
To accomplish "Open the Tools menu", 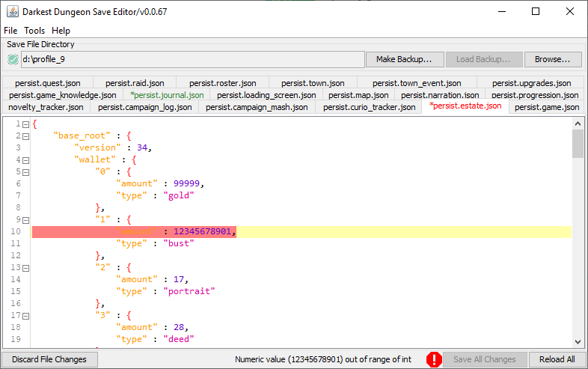I will point(34,31).
